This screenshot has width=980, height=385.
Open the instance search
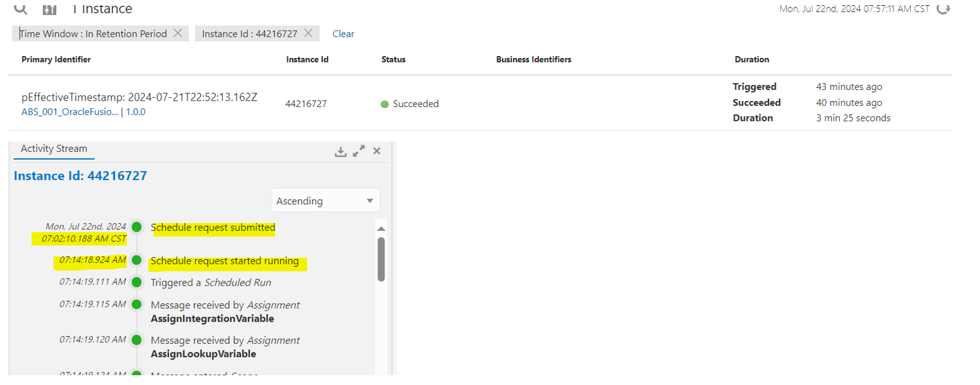coord(19,8)
